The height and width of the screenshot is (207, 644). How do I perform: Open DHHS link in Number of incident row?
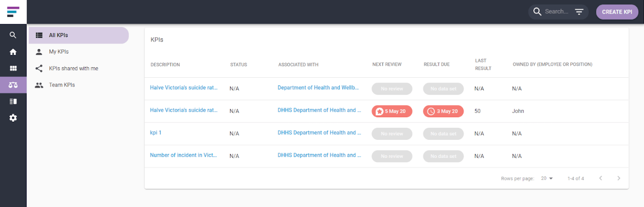pos(320,155)
